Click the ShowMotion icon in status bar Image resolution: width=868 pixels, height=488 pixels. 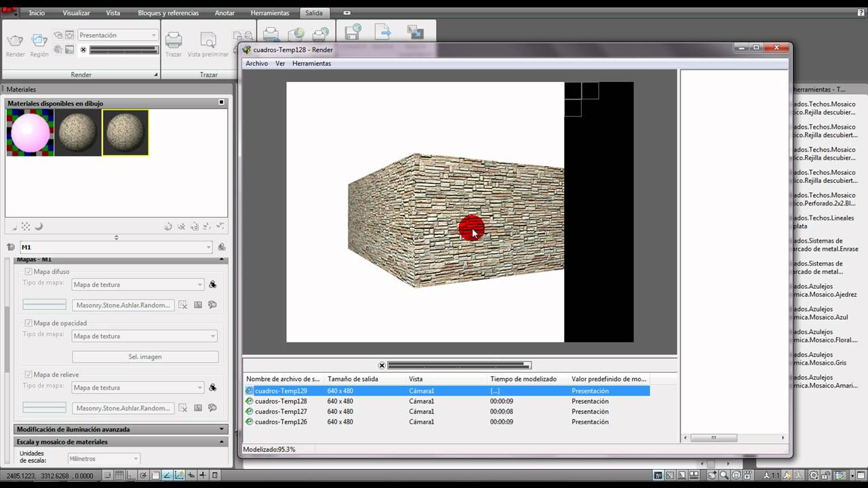pyautogui.click(x=749, y=475)
